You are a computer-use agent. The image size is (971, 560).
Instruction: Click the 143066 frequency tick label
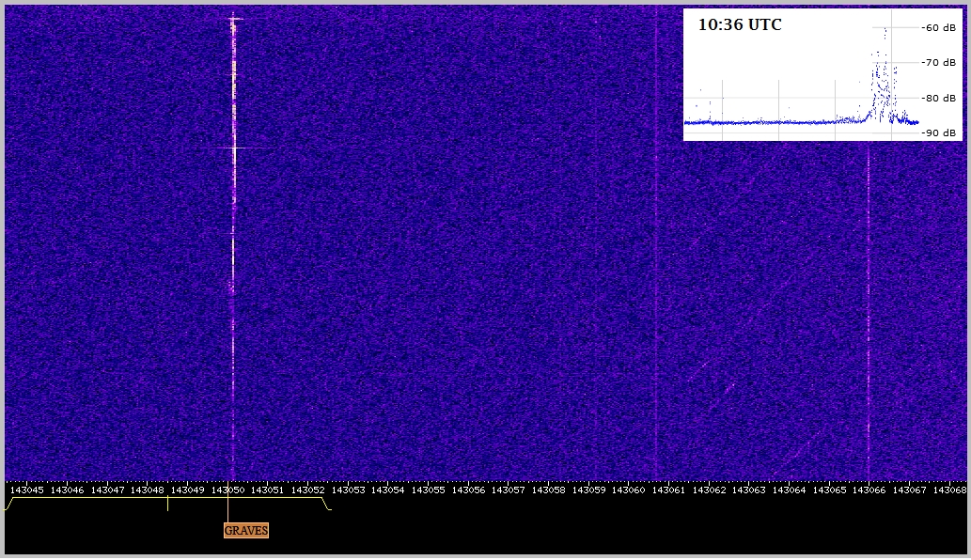pyautogui.click(x=869, y=490)
